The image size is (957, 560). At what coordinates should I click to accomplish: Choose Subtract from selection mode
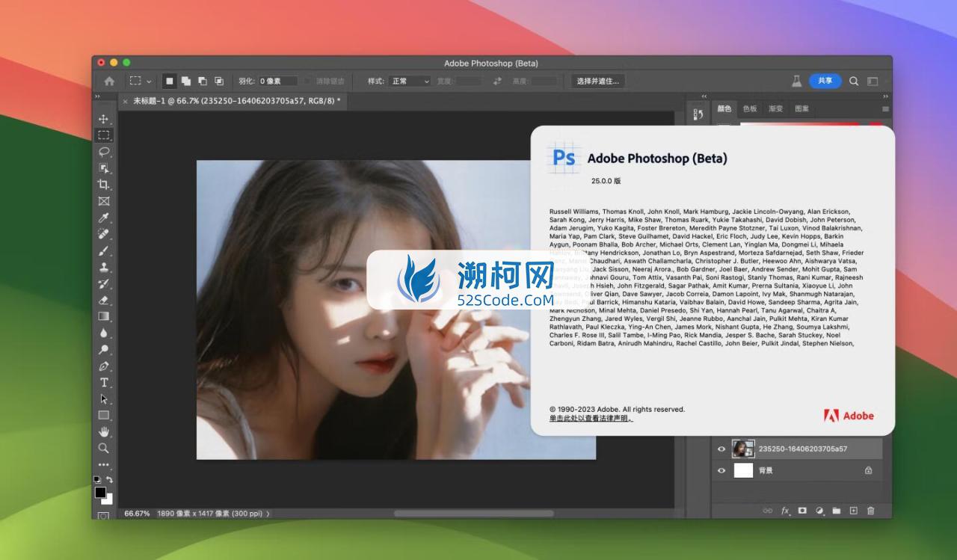pos(203,81)
